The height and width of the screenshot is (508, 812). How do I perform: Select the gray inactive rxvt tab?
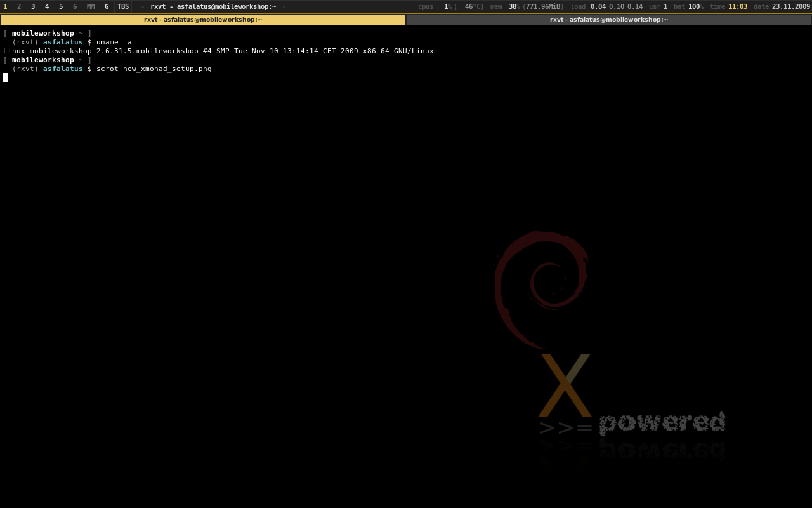pos(609,20)
